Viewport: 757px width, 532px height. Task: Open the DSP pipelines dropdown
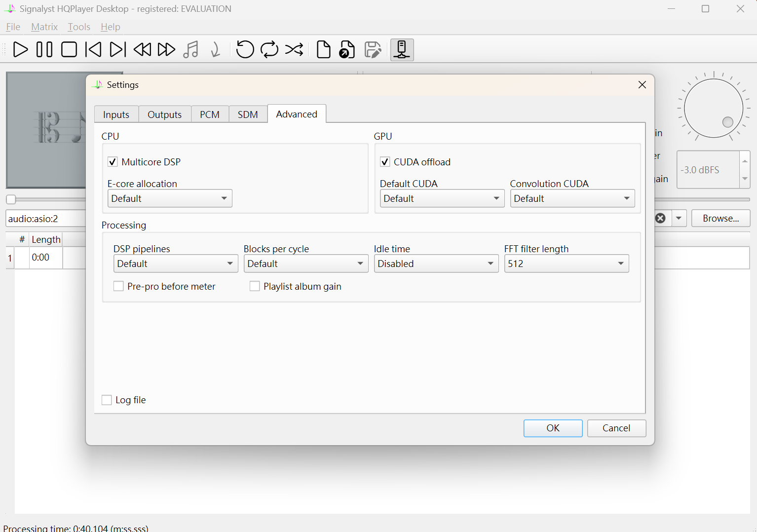(176, 264)
